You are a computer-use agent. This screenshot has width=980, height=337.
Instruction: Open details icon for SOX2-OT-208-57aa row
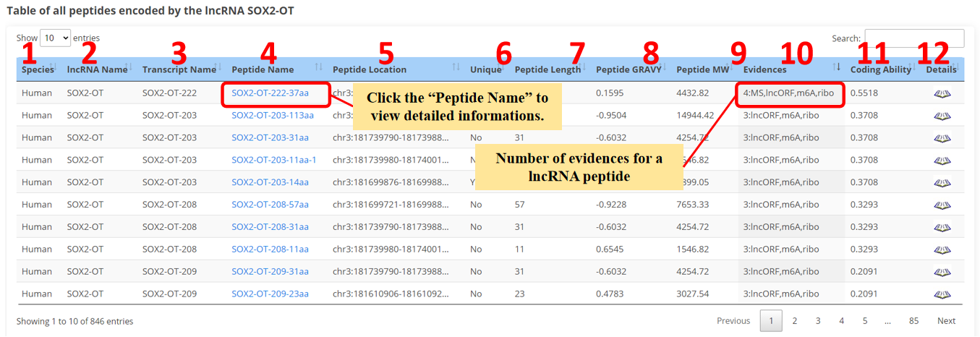[941, 205]
